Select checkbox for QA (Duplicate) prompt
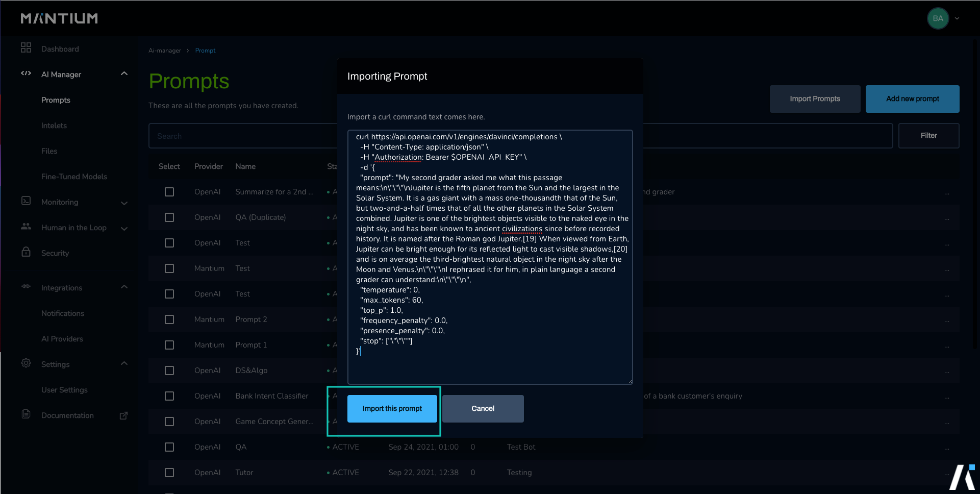The width and height of the screenshot is (980, 494). pyautogui.click(x=169, y=217)
